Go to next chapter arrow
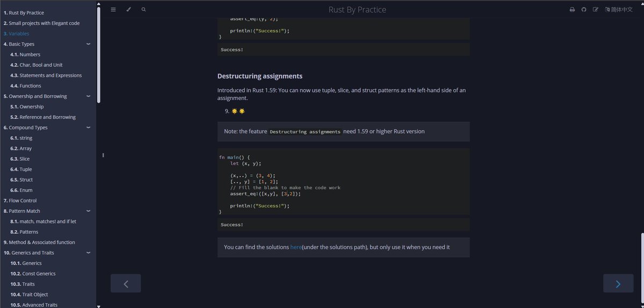Image resolution: width=644 pixels, height=308 pixels. click(618, 283)
